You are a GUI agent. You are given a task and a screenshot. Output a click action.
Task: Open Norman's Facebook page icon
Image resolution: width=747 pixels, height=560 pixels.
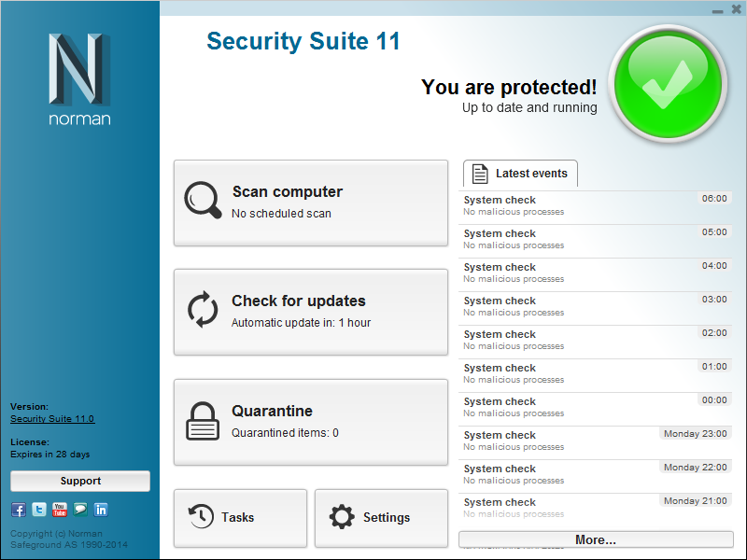[18, 510]
